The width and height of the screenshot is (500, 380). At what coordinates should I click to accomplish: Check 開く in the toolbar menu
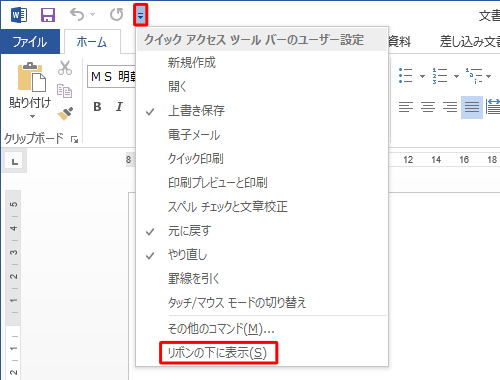(x=262, y=87)
